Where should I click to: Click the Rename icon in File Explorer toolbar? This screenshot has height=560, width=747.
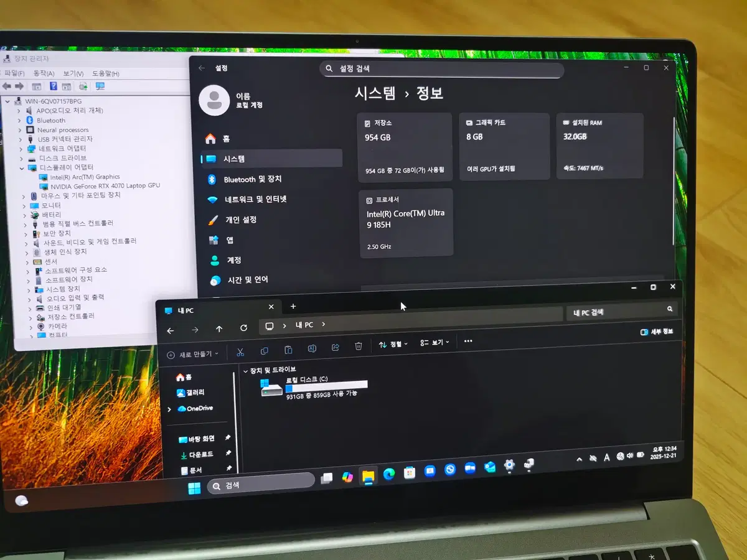pos(312,348)
